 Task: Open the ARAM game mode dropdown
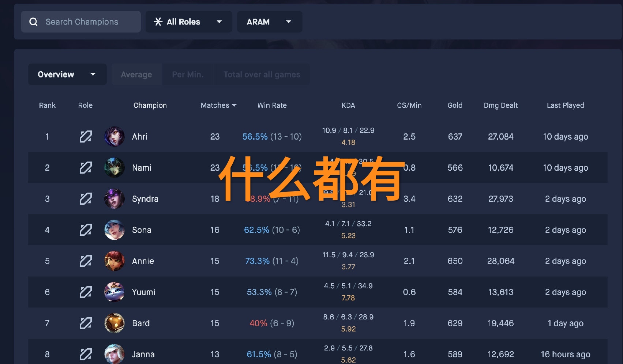pos(270,22)
